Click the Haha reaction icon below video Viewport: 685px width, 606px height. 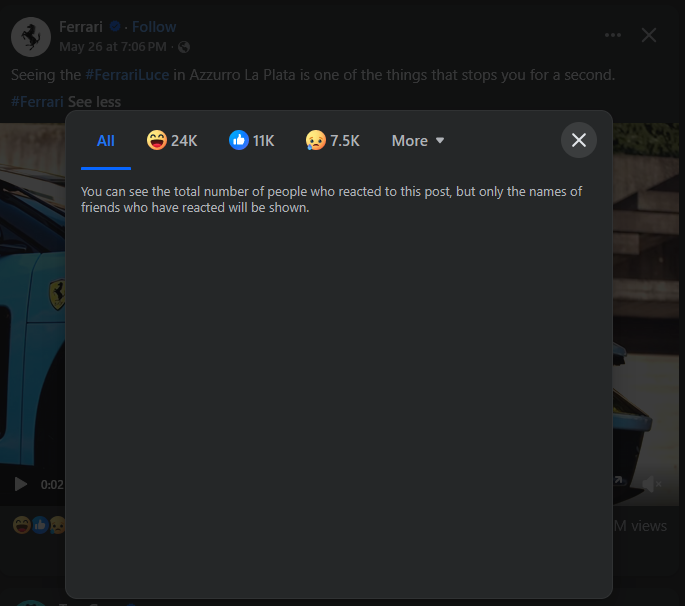22,525
